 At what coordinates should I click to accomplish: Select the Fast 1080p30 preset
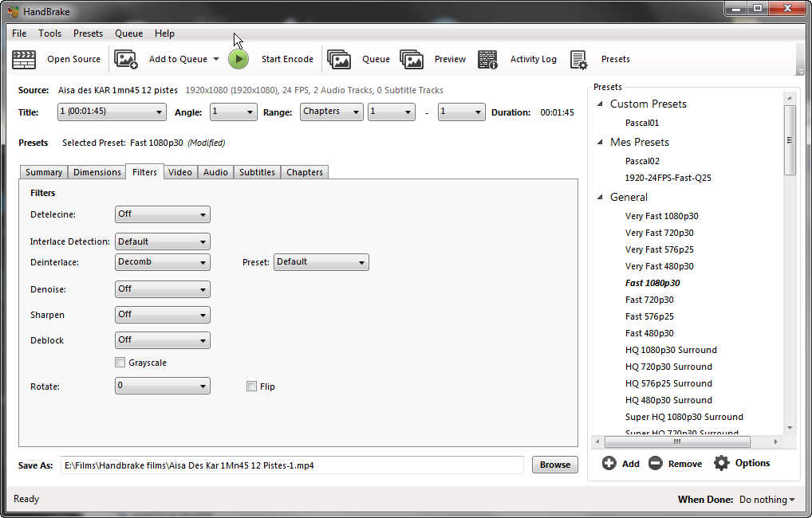click(x=652, y=283)
